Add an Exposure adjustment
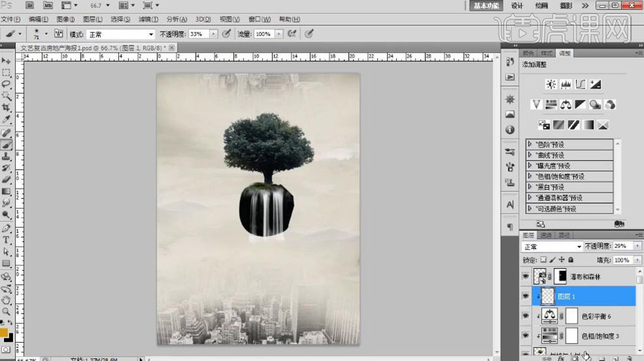 595,85
